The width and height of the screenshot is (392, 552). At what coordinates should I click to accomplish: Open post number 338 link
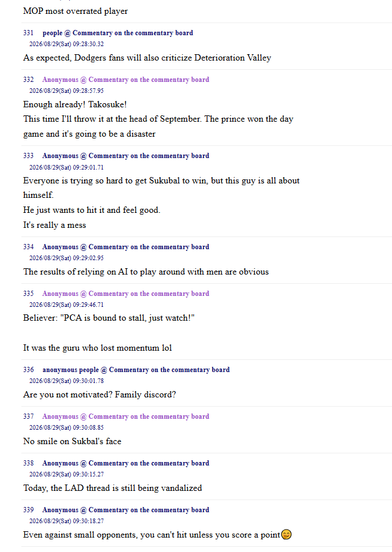(x=28, y=463)
